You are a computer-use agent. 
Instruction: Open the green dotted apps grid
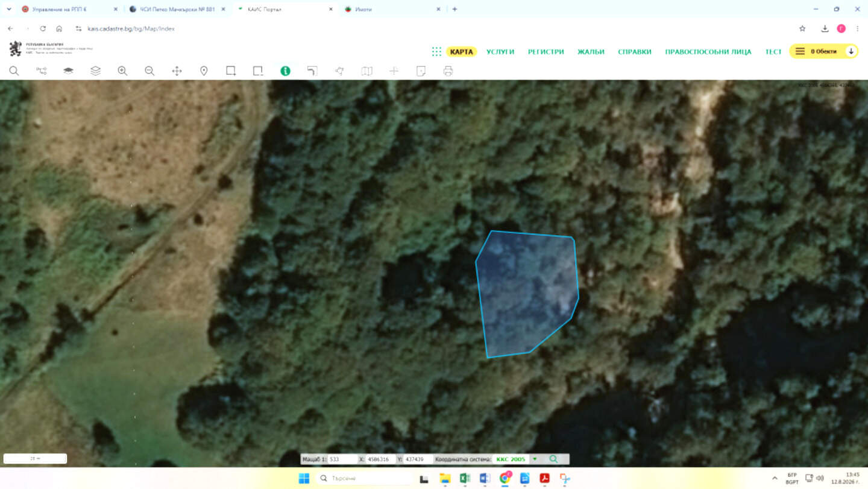coord(436,51)
